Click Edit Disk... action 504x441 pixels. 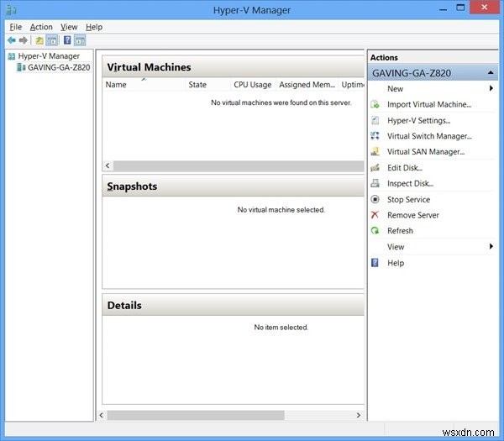405,168
